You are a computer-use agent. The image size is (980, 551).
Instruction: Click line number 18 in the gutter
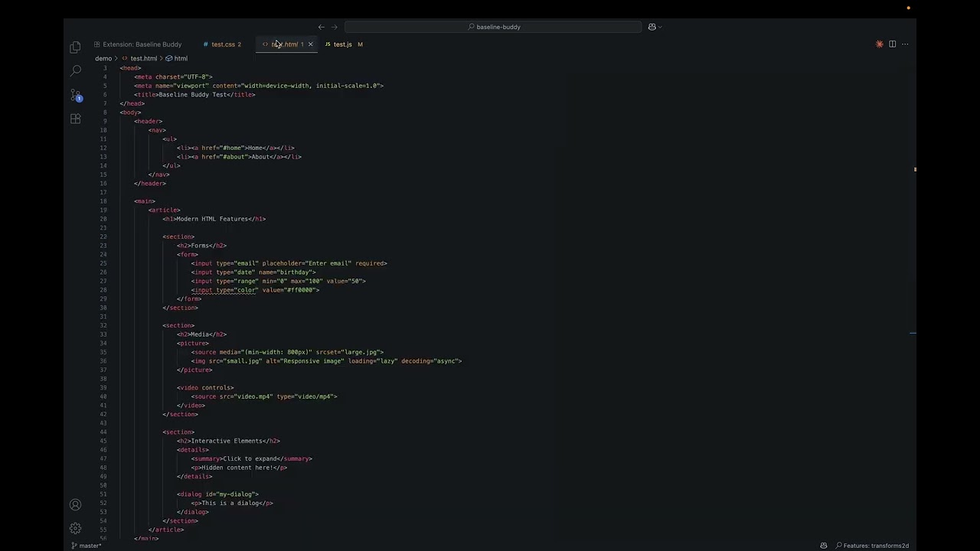[103, 201]
